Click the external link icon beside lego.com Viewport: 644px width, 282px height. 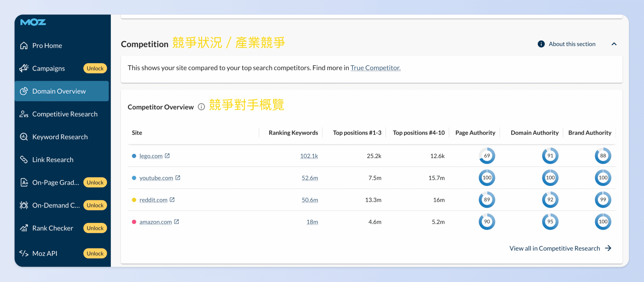click(167, 156)
